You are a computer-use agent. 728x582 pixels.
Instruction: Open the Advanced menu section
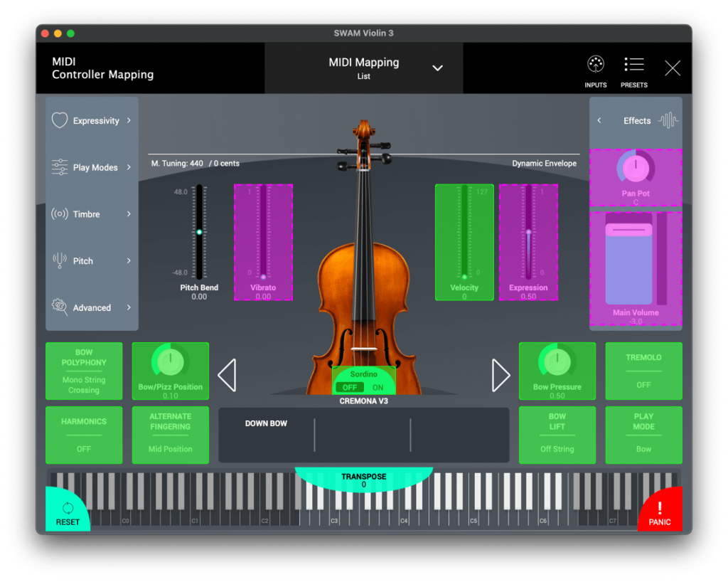click(x=92, y=308)
